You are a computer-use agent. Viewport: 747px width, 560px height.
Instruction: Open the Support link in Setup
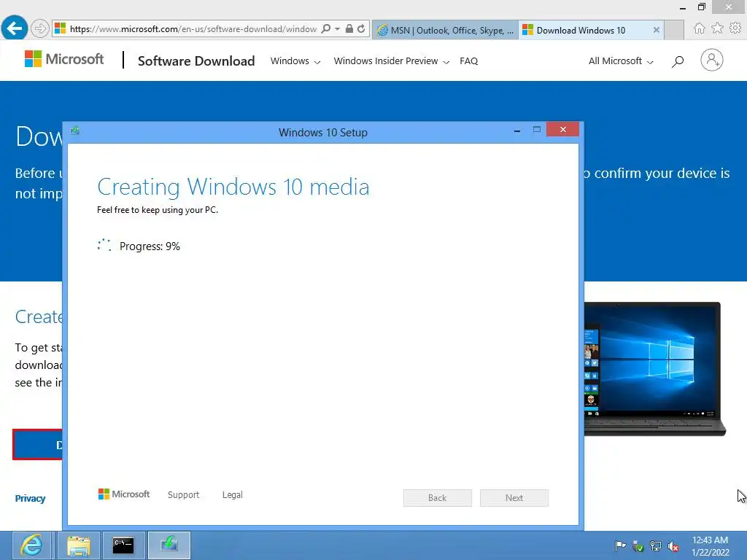pyautogui.click(x=183, y=495)
